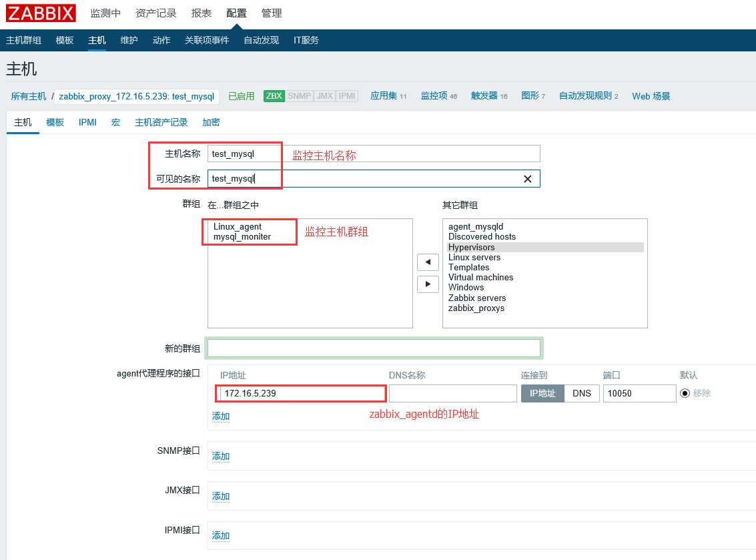The height and width of the screenshot is (560, 756).
Task: Go to 主机群组 submenu
Action: (23, 40)
